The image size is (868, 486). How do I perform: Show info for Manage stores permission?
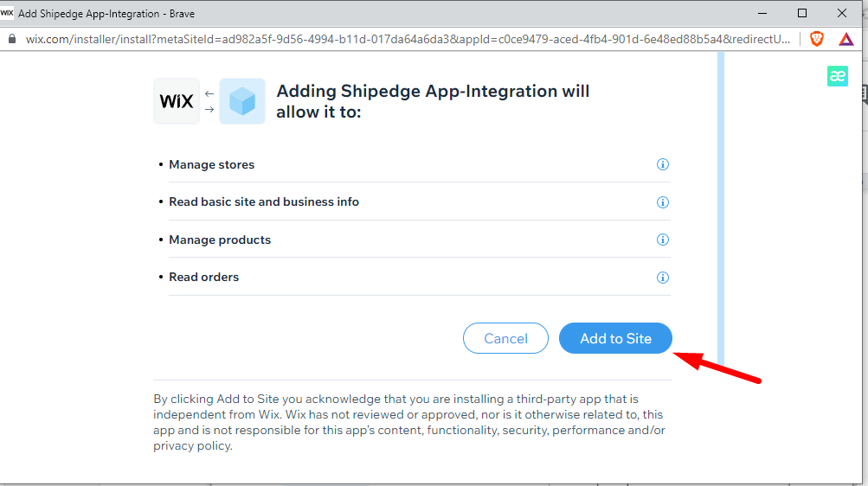[x=663, y=164]
